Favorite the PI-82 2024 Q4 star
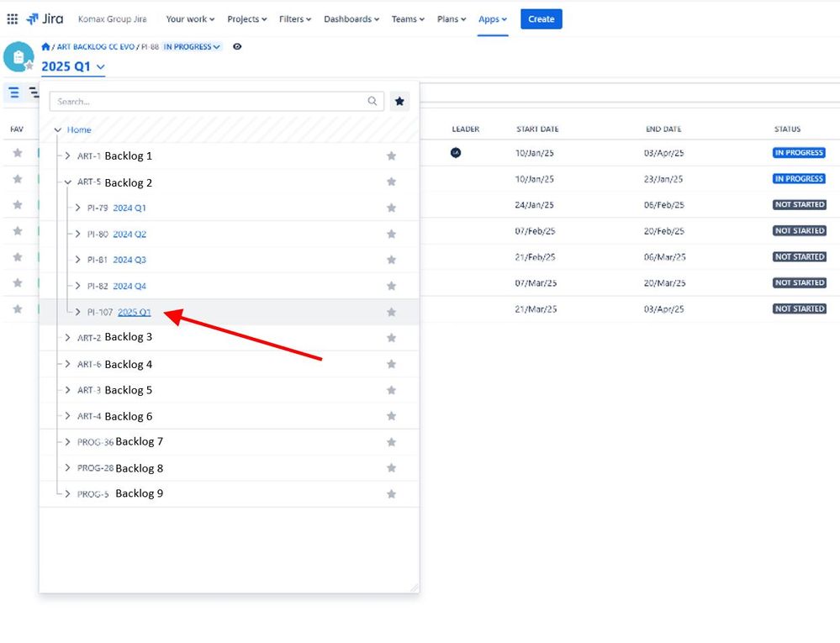 click(392, 286)
